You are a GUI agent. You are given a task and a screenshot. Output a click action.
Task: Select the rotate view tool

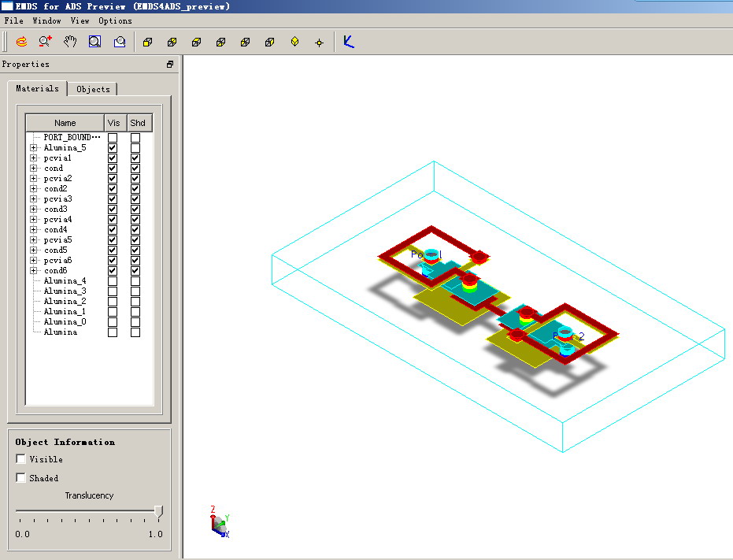(x=21, y=42)
